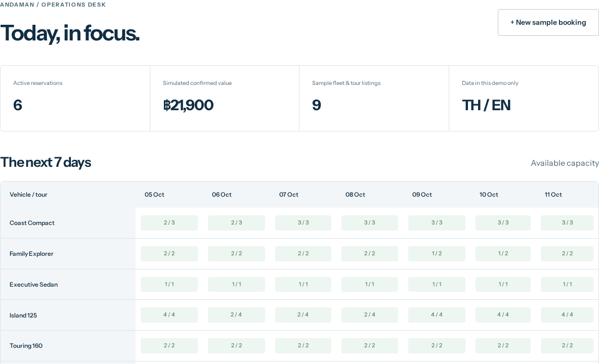Click Island 125 capacity 4 / 4 on 05 Oct

[169, 315]
